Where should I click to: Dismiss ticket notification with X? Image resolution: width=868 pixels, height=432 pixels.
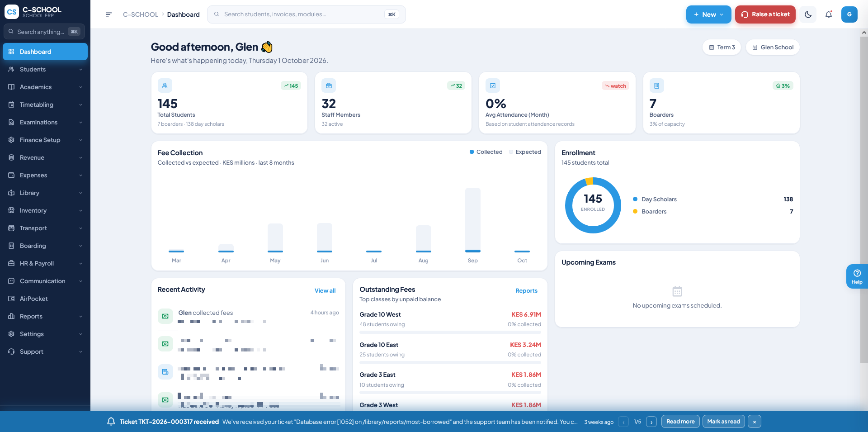754,422
